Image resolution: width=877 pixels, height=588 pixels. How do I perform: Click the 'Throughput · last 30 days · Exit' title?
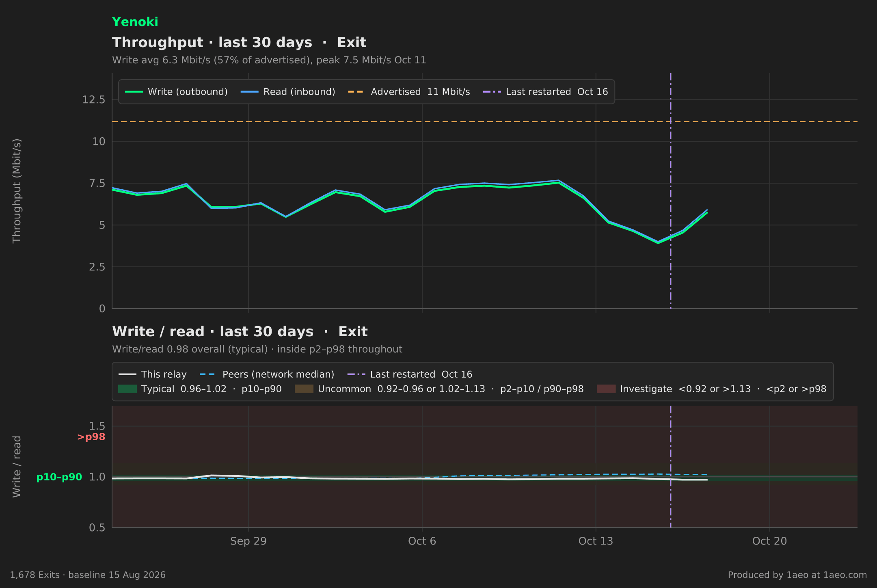coord(239,43)
